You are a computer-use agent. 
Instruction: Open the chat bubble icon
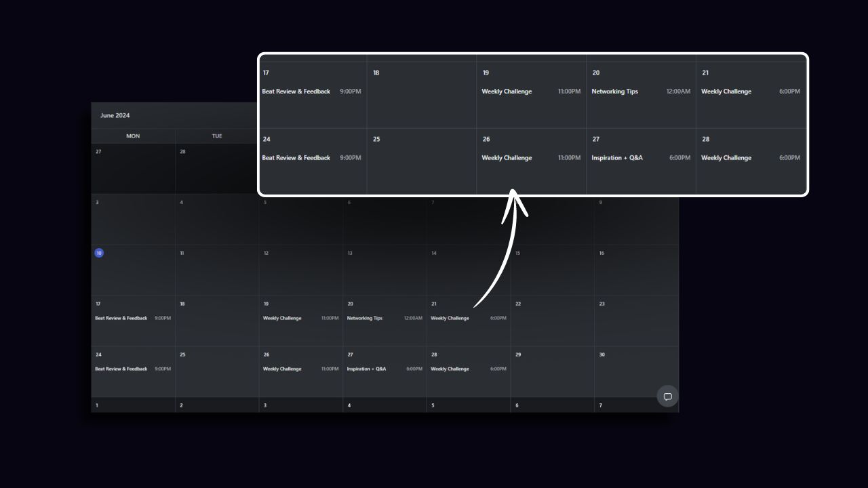pos(667,396)
